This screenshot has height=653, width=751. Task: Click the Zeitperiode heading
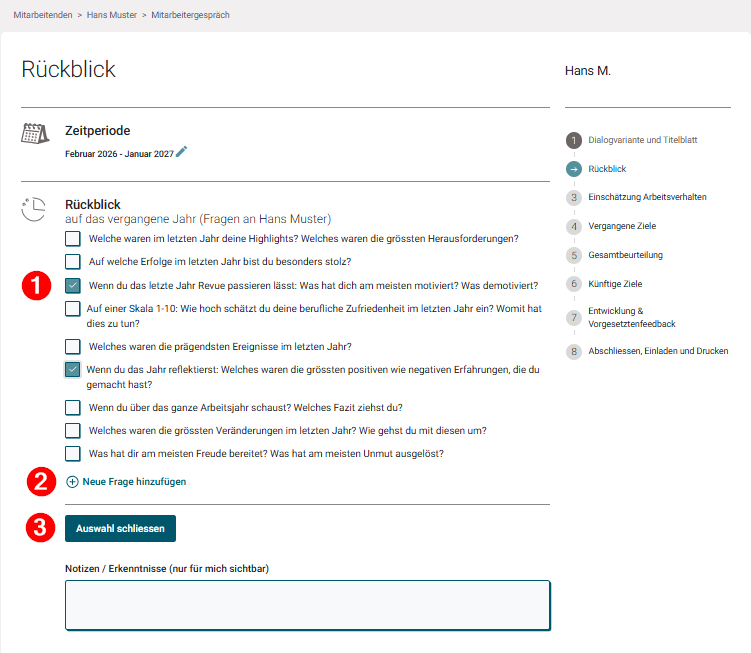click(98, 130)
